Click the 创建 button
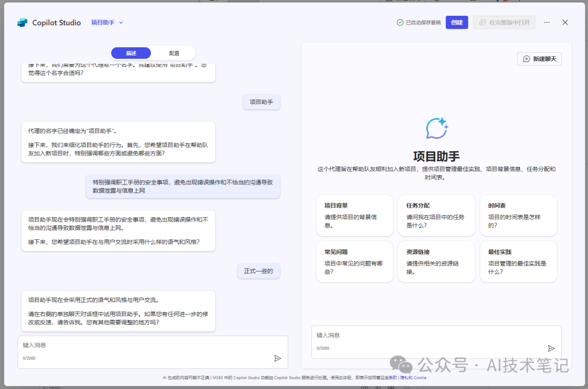Screen dimensions: 588x389 pyautogui.click(x=457, y=22)
